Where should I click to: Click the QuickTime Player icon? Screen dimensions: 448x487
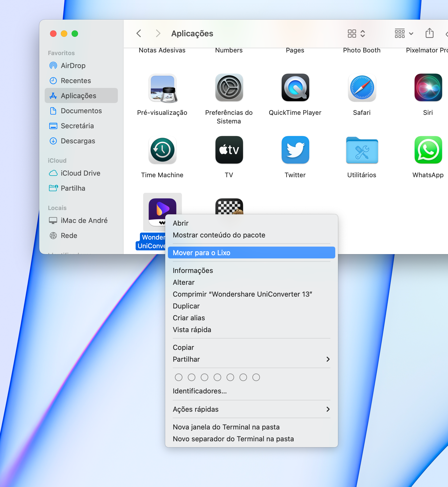(x=295, y=88)
